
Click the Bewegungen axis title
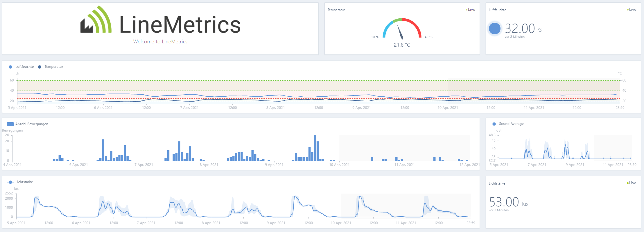click(x=12, y=130)
